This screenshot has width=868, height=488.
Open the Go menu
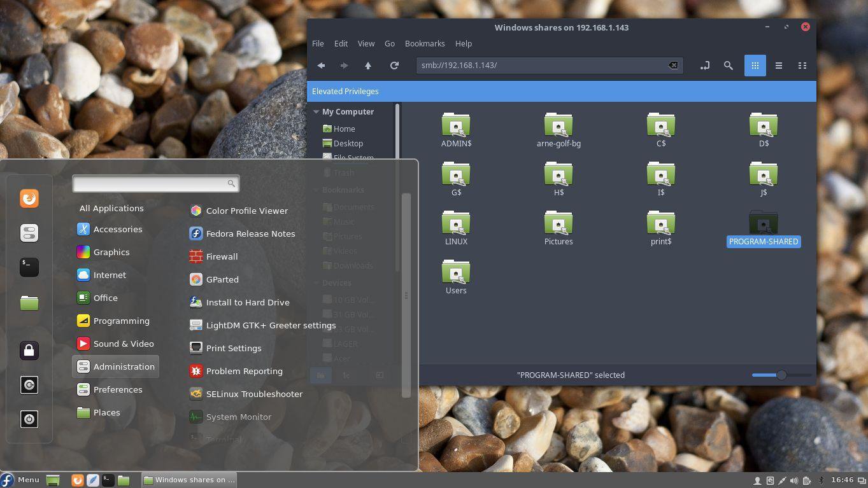tap(389, 43)
